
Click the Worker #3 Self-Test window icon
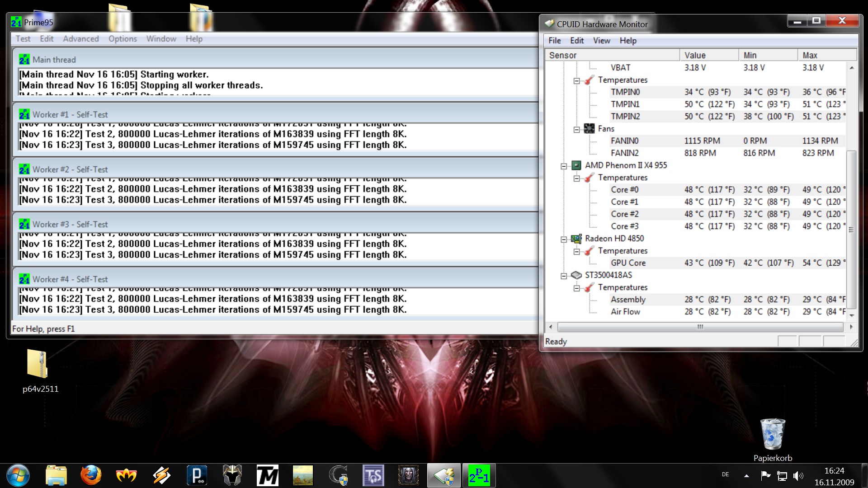click(x=24, y=224)
